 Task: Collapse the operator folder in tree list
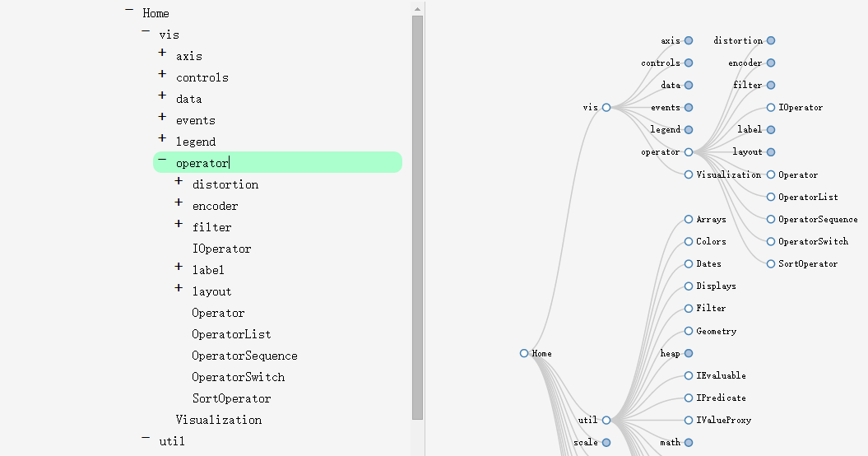point(162,160)
